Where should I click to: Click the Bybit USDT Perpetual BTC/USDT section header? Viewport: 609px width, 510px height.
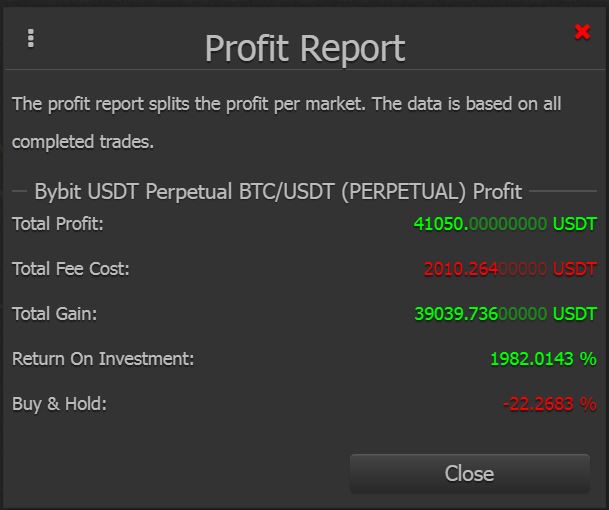tap(278, 191)
